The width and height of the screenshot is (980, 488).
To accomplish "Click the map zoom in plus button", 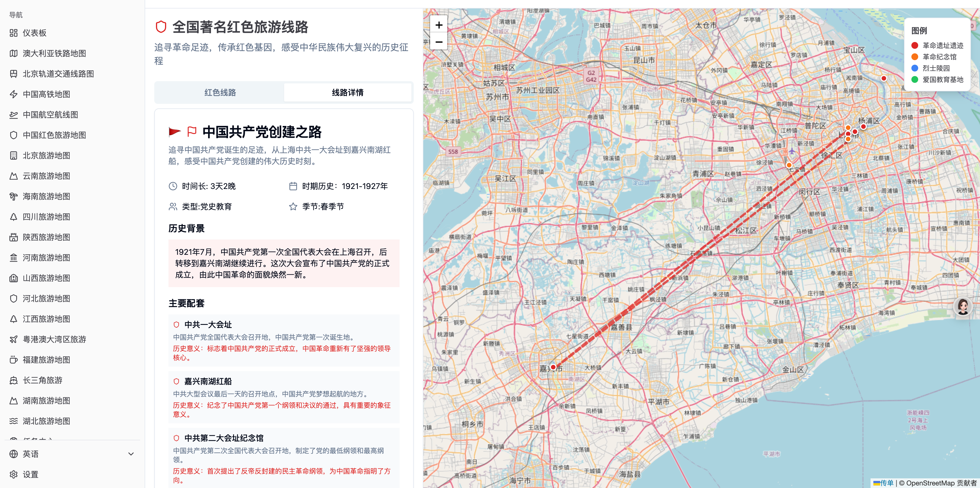I will (x=439, y=25).
